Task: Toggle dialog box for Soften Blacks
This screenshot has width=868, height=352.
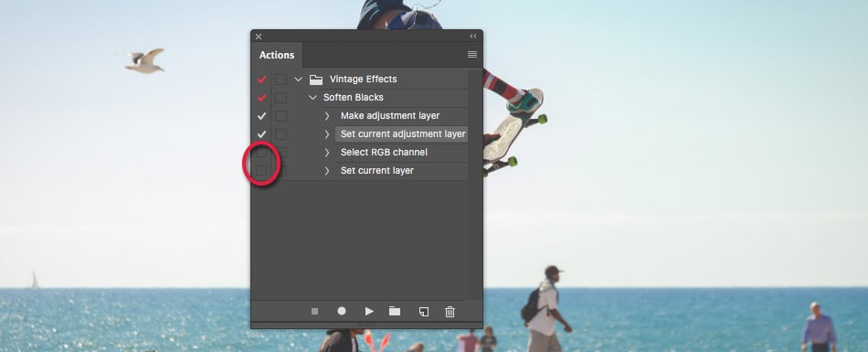Action: 281,98
